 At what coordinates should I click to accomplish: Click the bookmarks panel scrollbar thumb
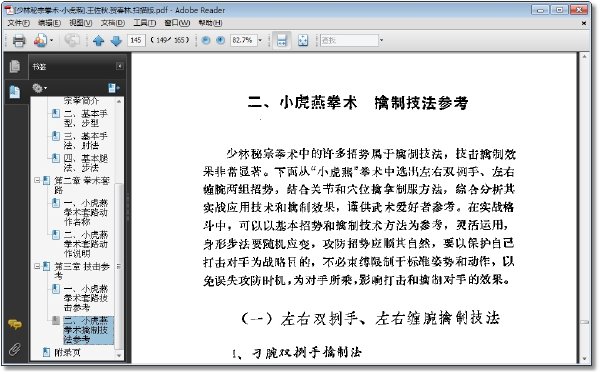click(119, 266)
